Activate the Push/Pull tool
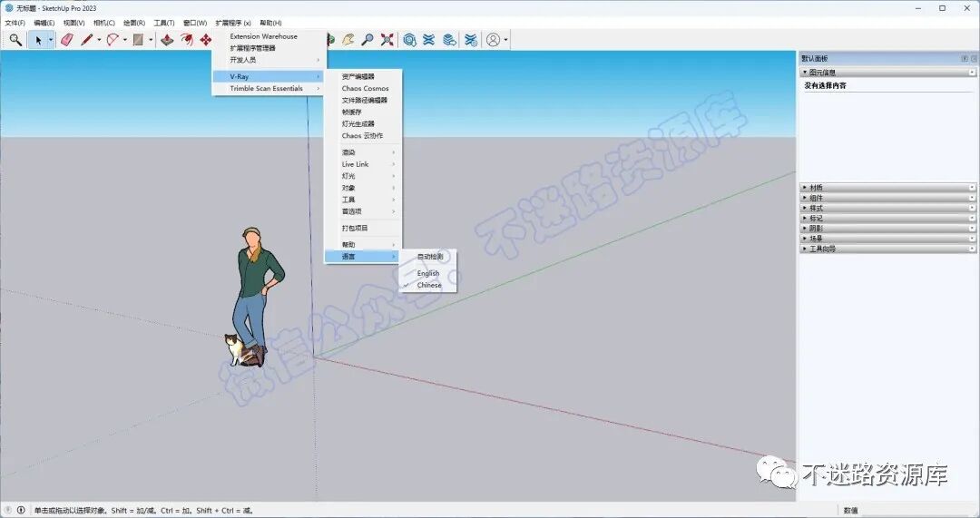 click(x=167, y=40)
